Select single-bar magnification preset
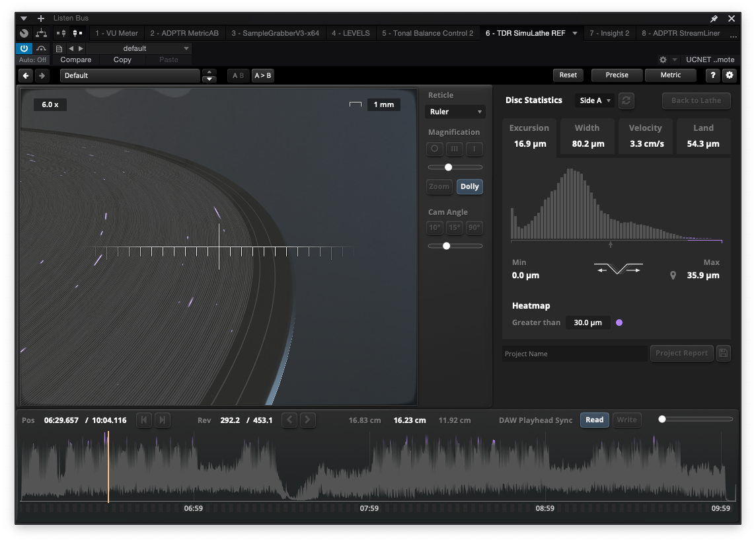The width and height of the screenshot is (756, 542). 474,149
